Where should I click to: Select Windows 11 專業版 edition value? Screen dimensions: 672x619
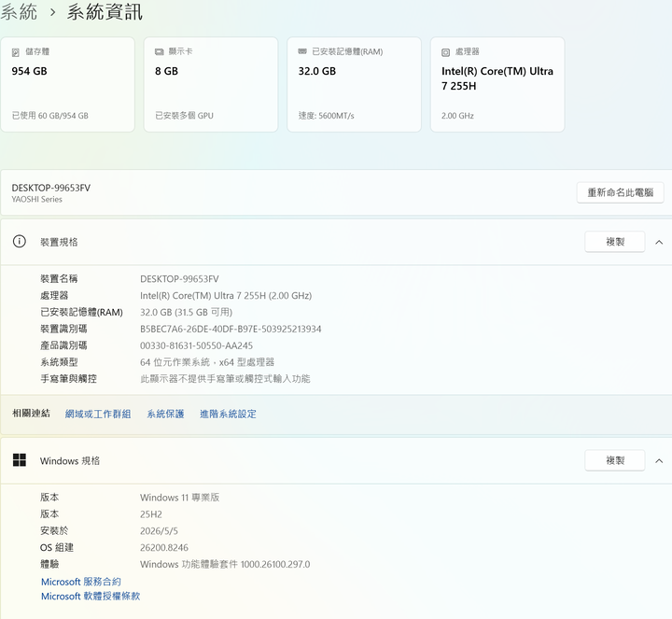(x=179, y=498)
